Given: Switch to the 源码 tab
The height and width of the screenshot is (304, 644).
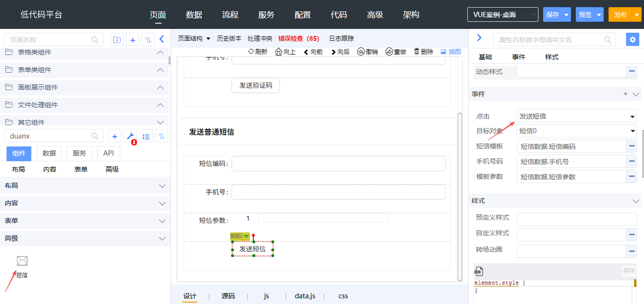Looking at the screenshot, I should coord(228,296).
